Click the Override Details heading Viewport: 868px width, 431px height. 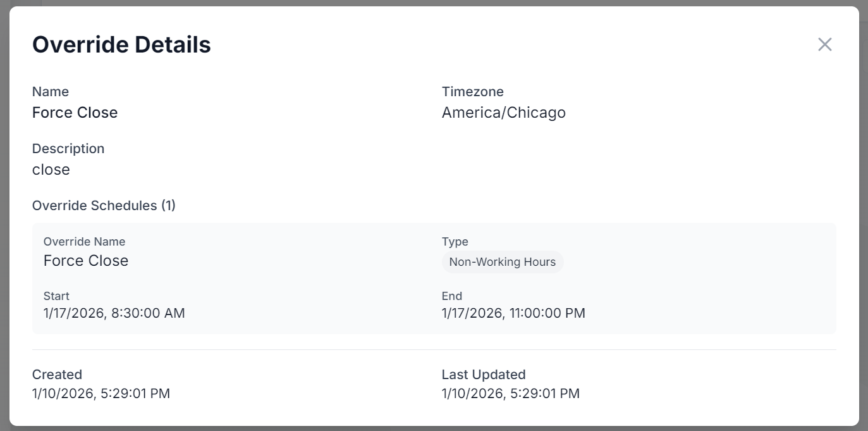[121, 45]
